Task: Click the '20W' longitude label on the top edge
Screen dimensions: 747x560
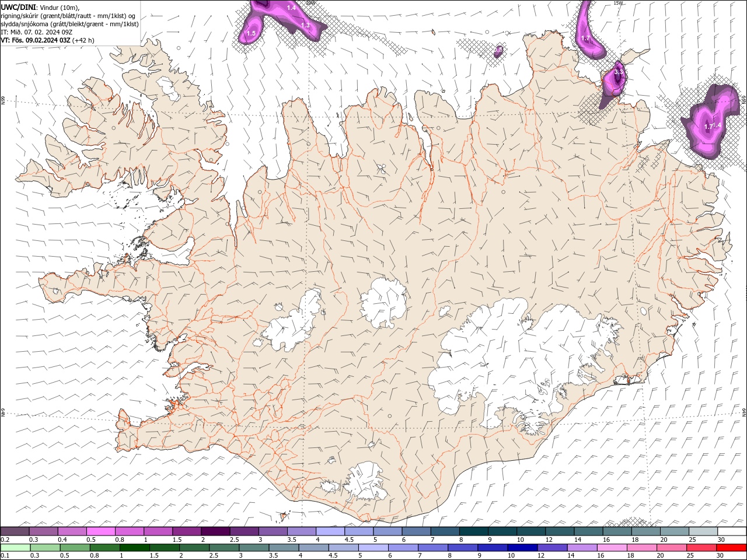Action: click(310, 3)
